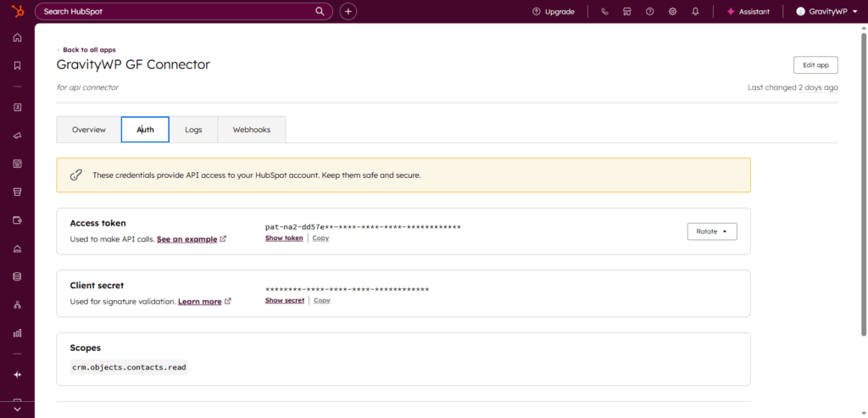Open the Help question mark icon
The height and width of the screenshot is (418, 868).
pyautogui.click(x=650, y=12)
